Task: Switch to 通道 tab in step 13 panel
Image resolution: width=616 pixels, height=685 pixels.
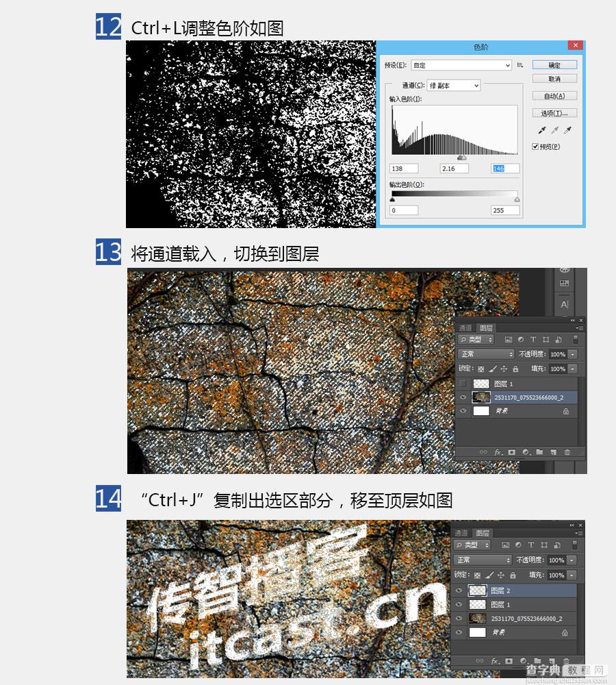Action: point(465,328)
